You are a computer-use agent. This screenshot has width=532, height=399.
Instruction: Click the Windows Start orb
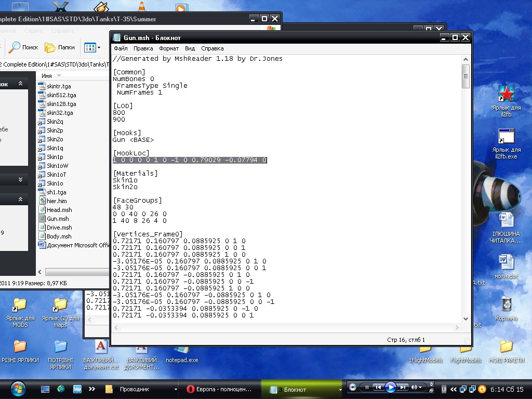(18, 389)
